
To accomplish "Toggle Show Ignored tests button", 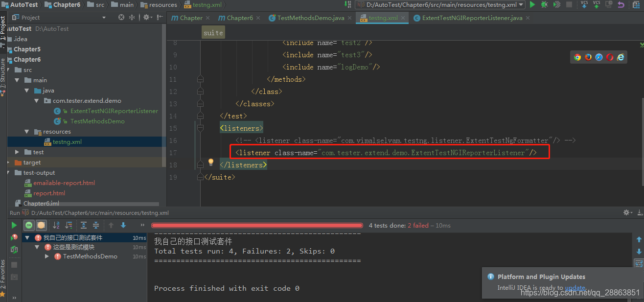I will click(x=41, y=225).
